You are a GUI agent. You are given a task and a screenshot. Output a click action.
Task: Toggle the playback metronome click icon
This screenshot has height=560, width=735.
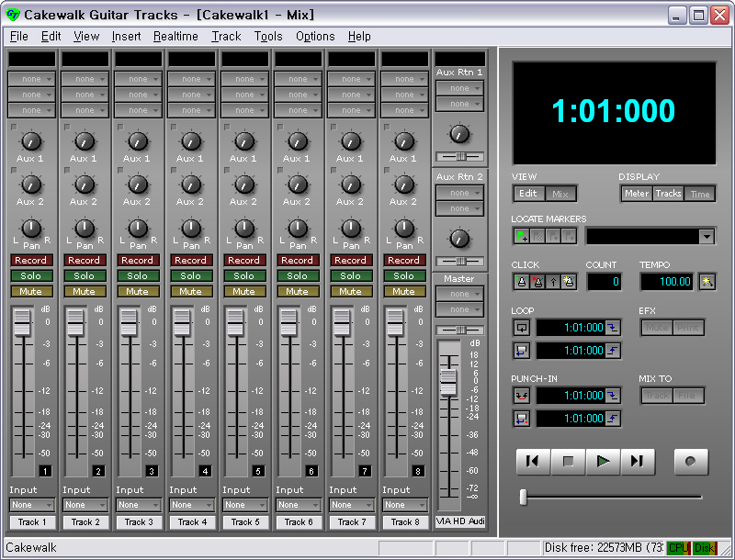(x=522, y=282)
